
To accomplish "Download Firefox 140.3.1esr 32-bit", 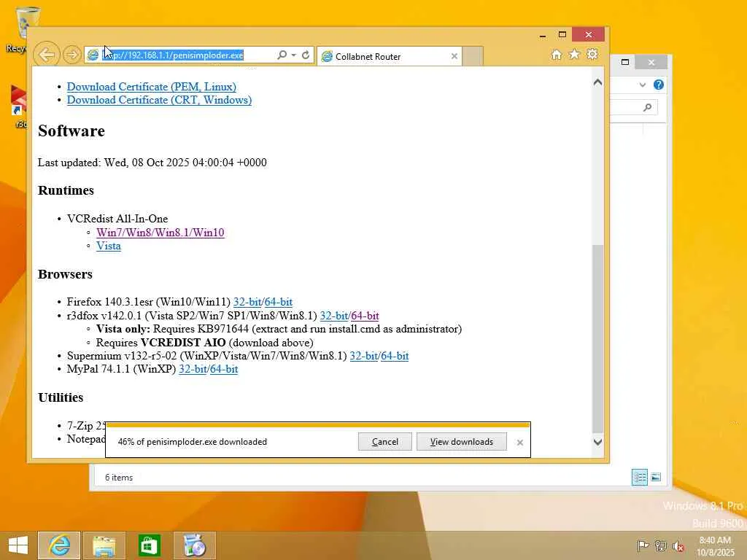I will click(247, 302).
